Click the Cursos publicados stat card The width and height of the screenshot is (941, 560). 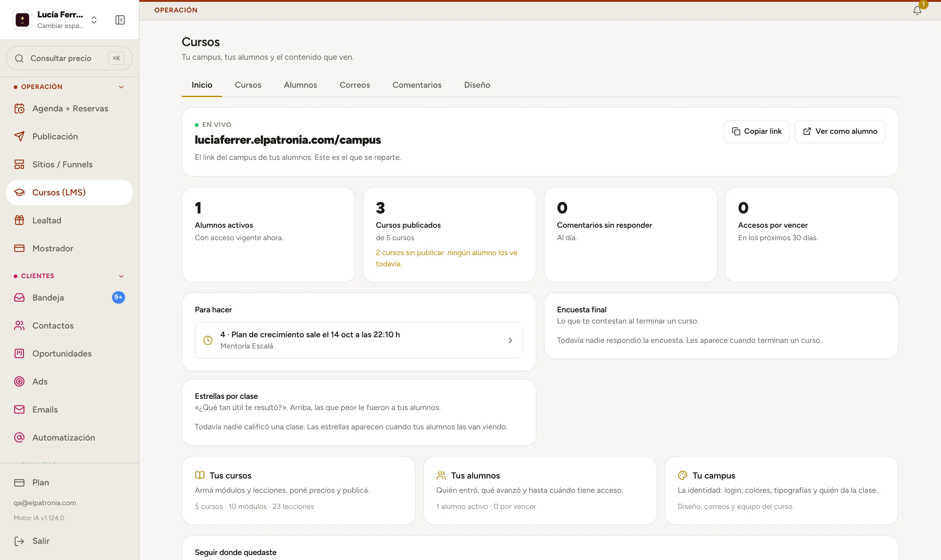tap(449, 235)
